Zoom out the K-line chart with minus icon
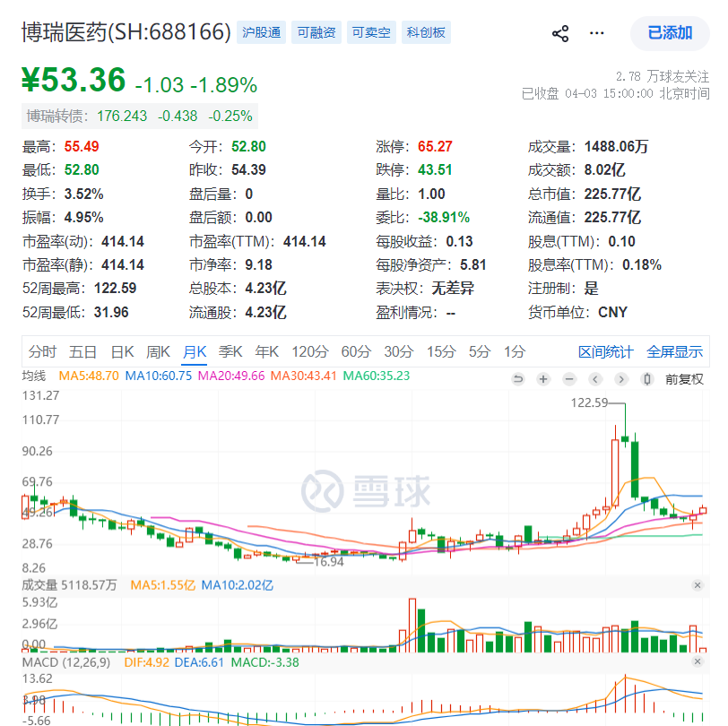 569,379
